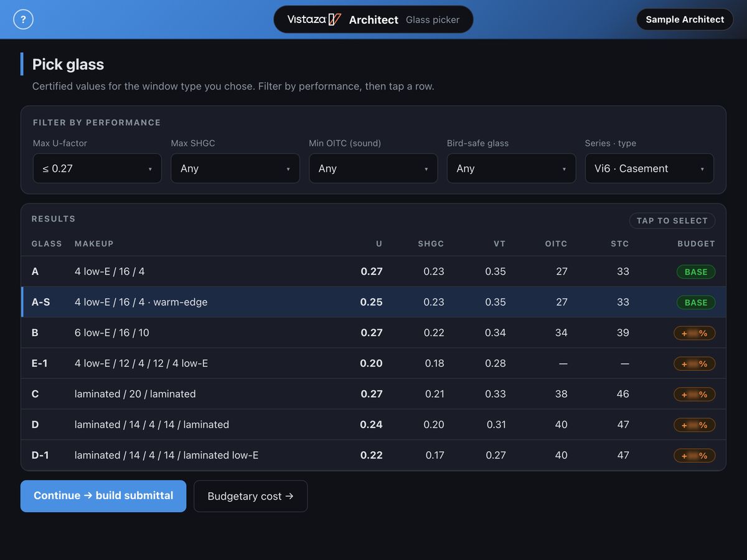The height and width of the screenshot is (560, 747).
Task: Click the BUDGET column header
Action: 697,244
